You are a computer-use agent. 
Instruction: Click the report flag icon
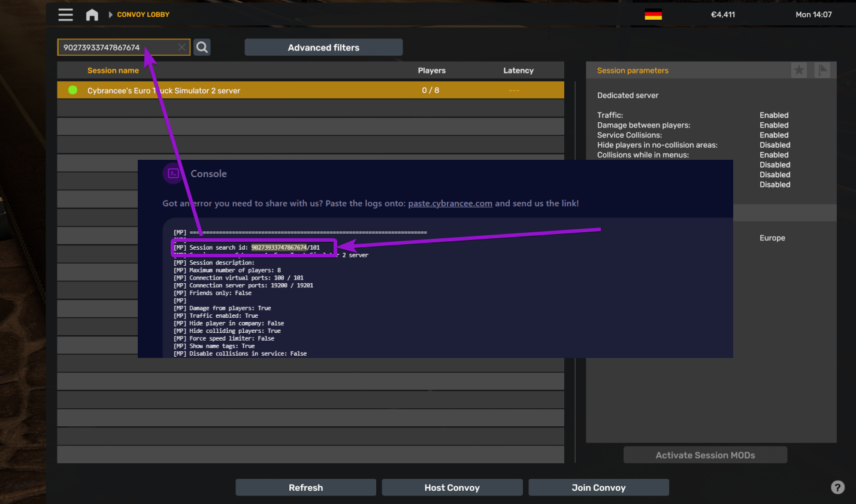[822, 71]
